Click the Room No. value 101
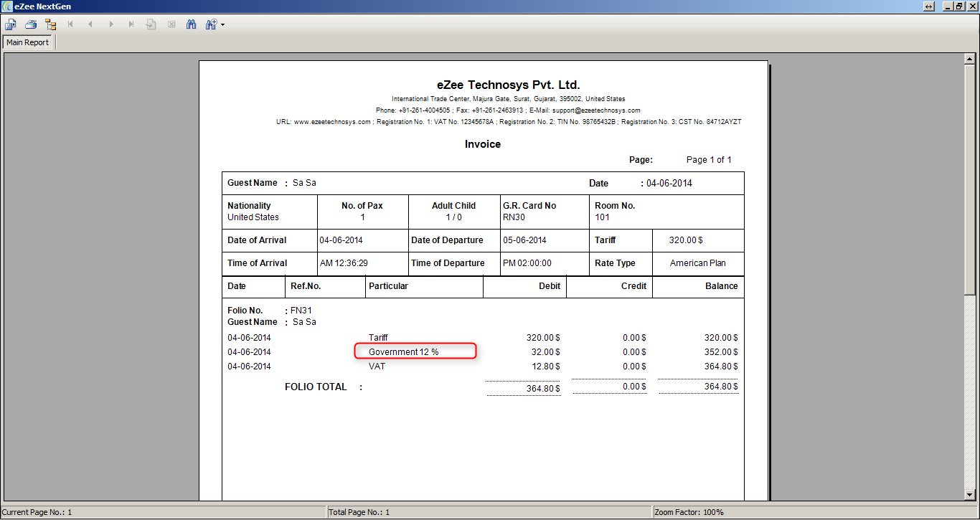Screen dimensions: 980x520 [x=602, y=217]
